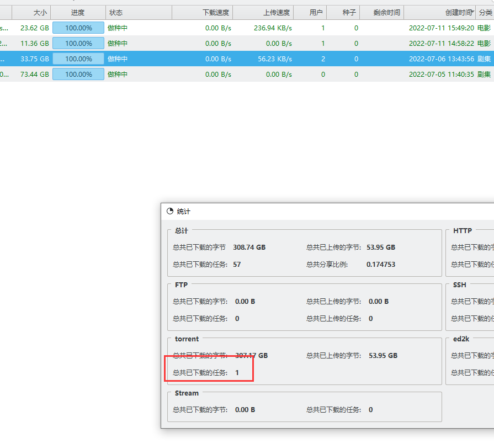Viewport: 494px width, 448px height.
Task: Click the 统计 window title text
Action: [183, 211]
